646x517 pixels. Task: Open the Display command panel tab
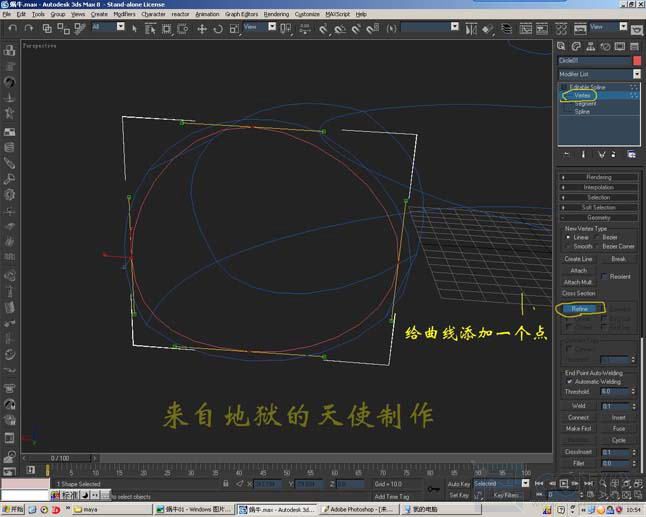tap(620, 46)
